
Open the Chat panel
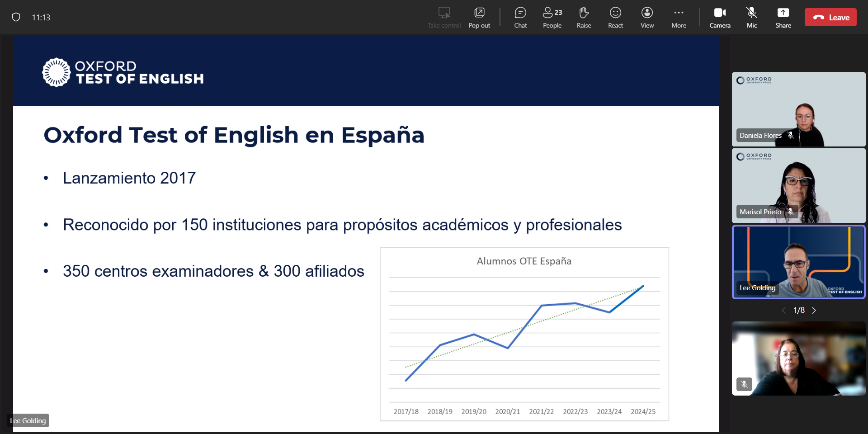(x=520, y=18)
